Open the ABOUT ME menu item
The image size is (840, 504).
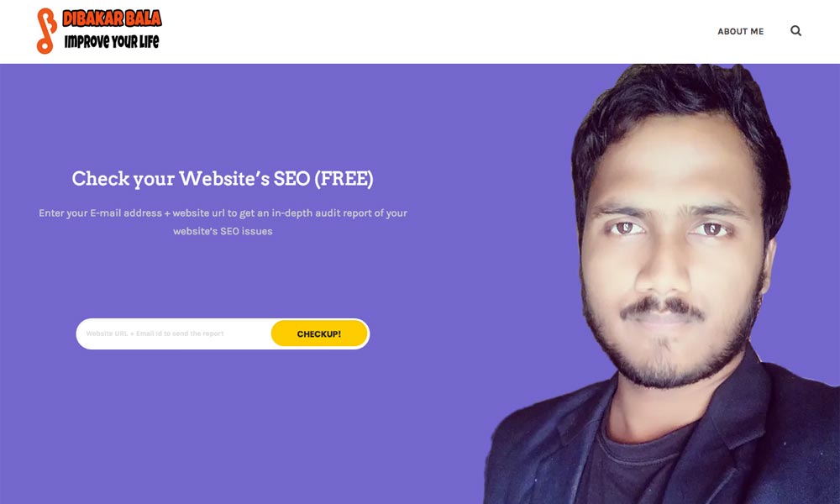740,32
